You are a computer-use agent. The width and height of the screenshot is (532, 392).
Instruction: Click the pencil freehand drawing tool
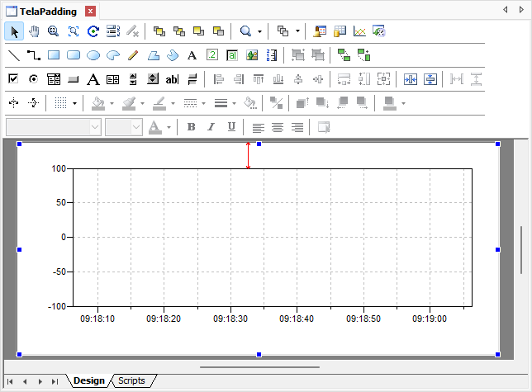(133, 55)
